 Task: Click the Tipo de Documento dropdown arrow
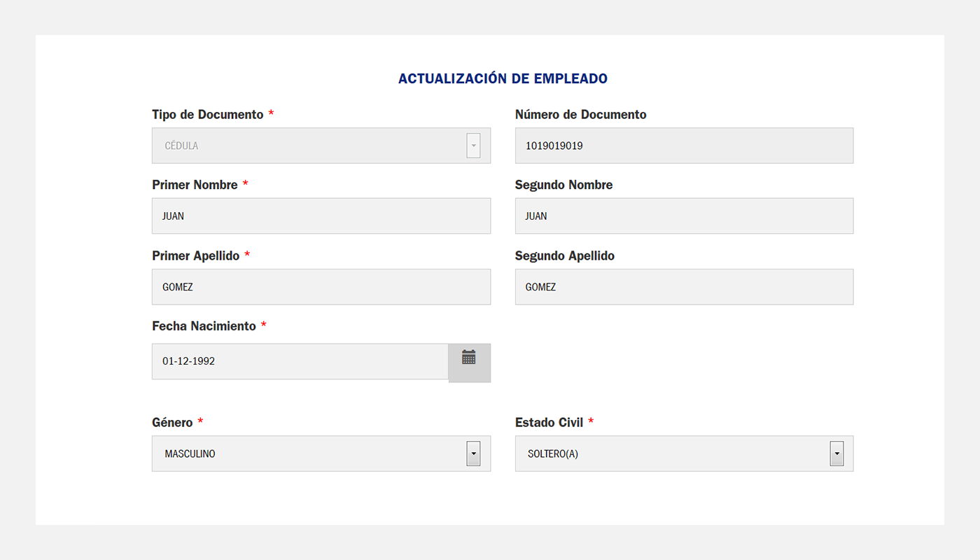[473, 146]
